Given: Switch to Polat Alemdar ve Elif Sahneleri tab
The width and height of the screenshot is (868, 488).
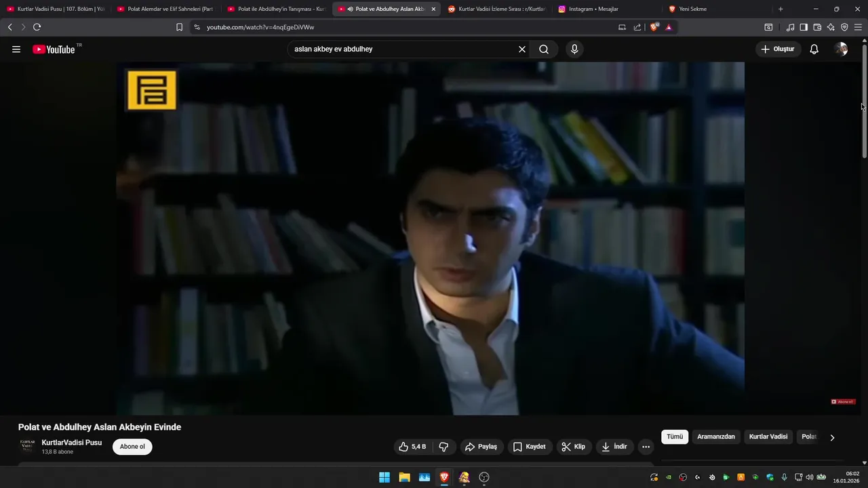Looking at the screenshot, I should 165,9.
